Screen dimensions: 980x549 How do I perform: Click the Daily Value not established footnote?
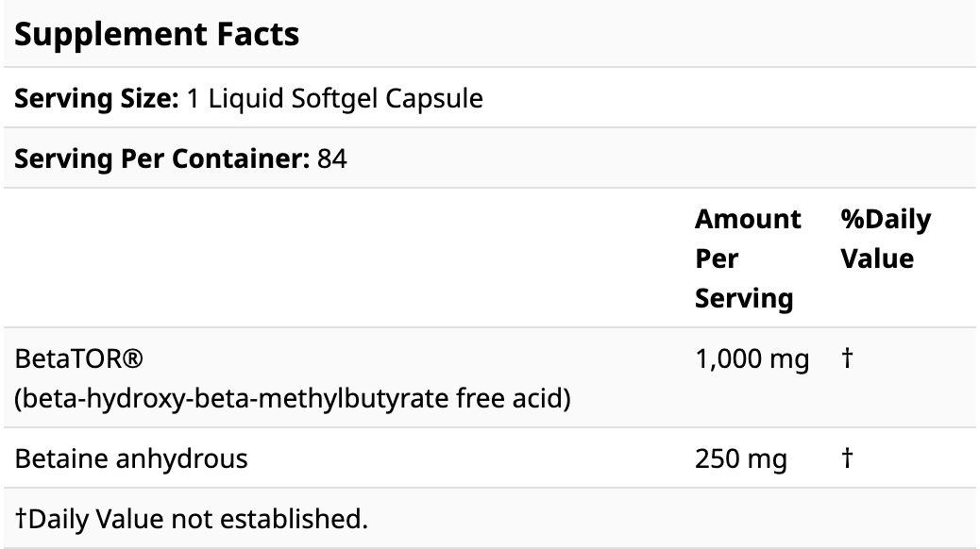[195, 518]
